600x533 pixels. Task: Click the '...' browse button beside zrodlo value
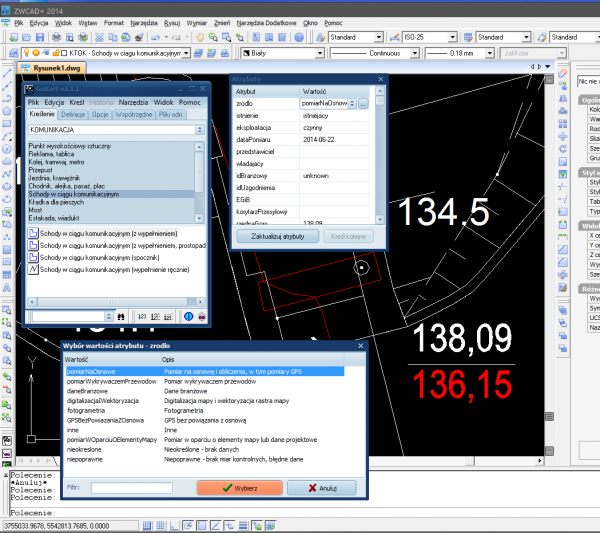tap(364, 103)
